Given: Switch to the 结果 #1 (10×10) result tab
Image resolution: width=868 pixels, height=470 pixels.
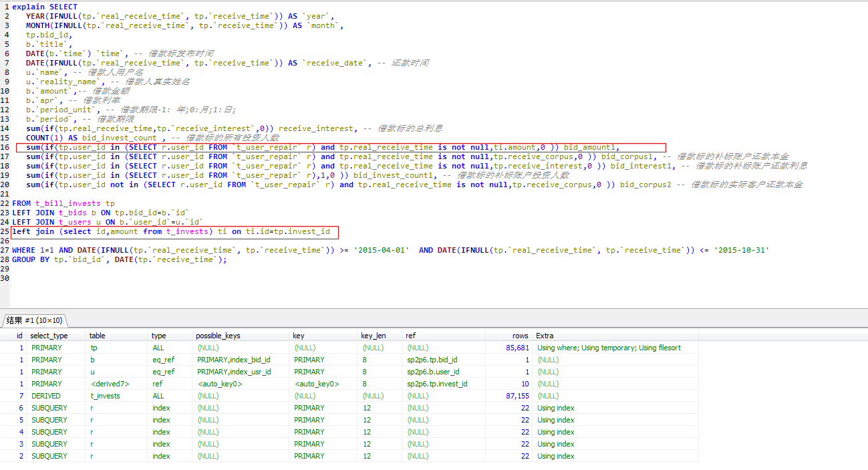Looking at the screenshot, I should point(34,320).
